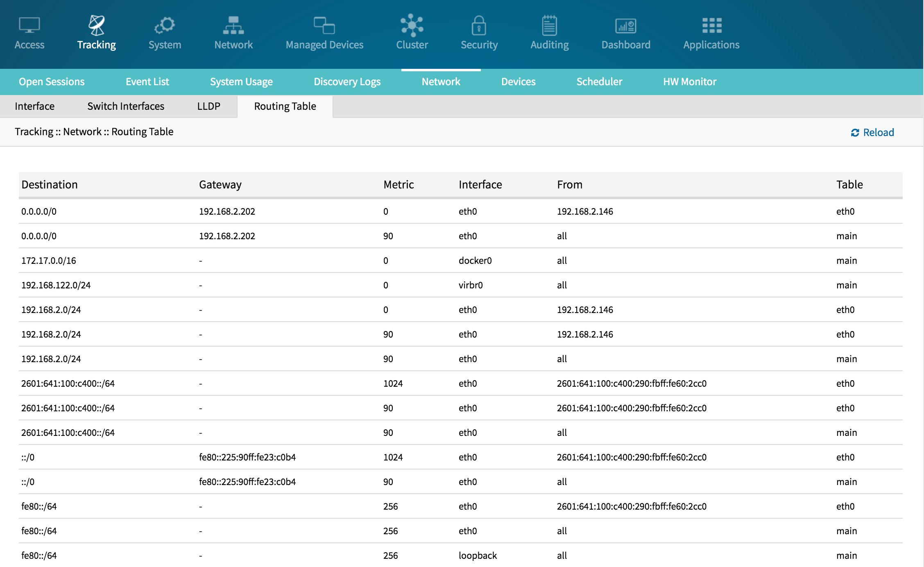Screen dimensions: 924x567
Task: Select the Network tab under Tracking
Action: point(441,82)
